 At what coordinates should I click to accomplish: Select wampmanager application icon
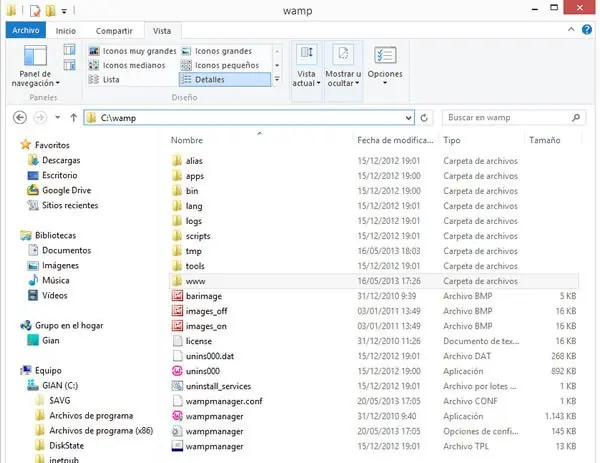click(177, 416)
